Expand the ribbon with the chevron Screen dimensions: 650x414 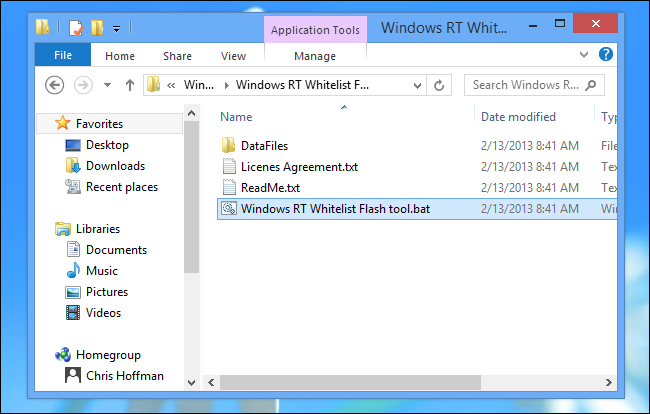(584, 54)
